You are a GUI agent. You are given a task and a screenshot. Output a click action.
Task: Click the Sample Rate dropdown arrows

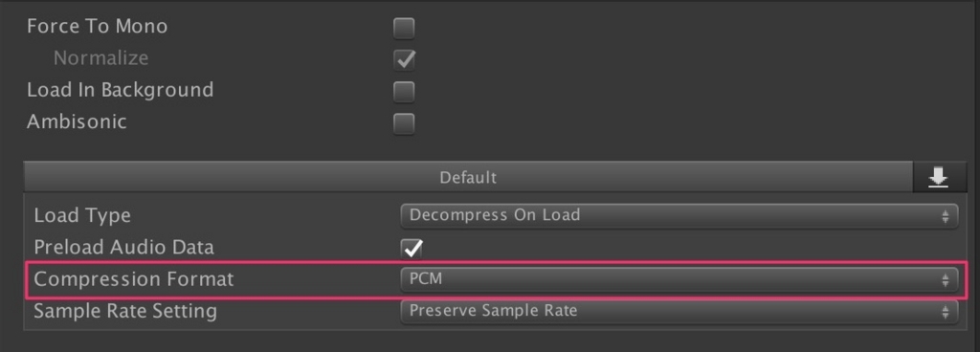pyautogui.click(x=945, y=311)
